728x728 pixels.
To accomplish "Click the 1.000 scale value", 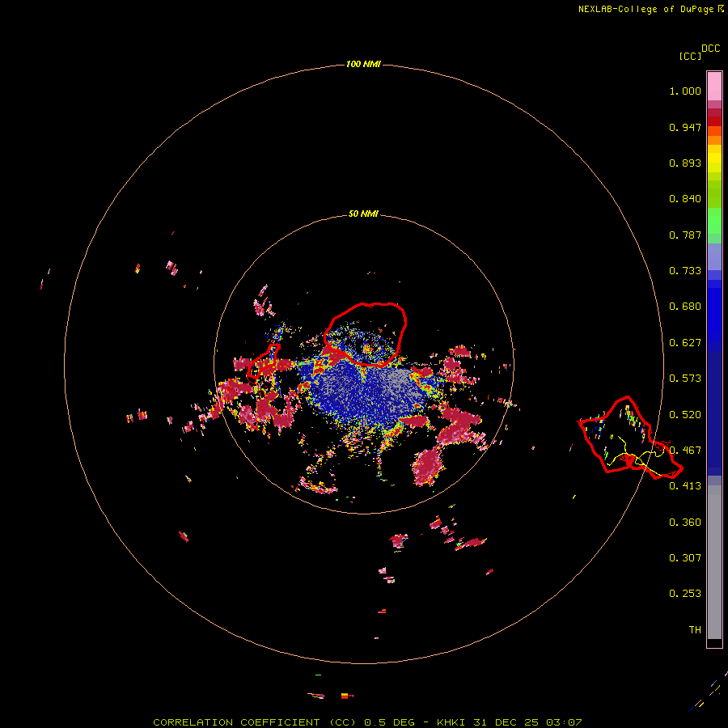I will (x=685, y=91).
